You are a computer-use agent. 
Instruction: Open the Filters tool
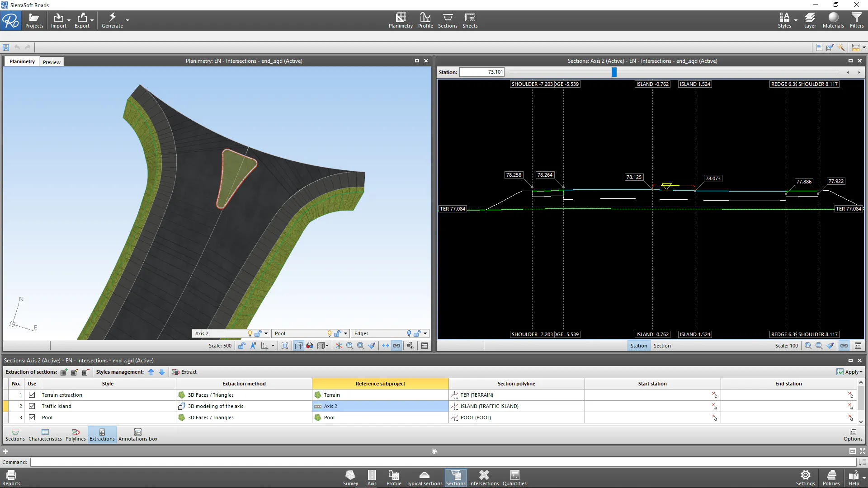point(857,20)
